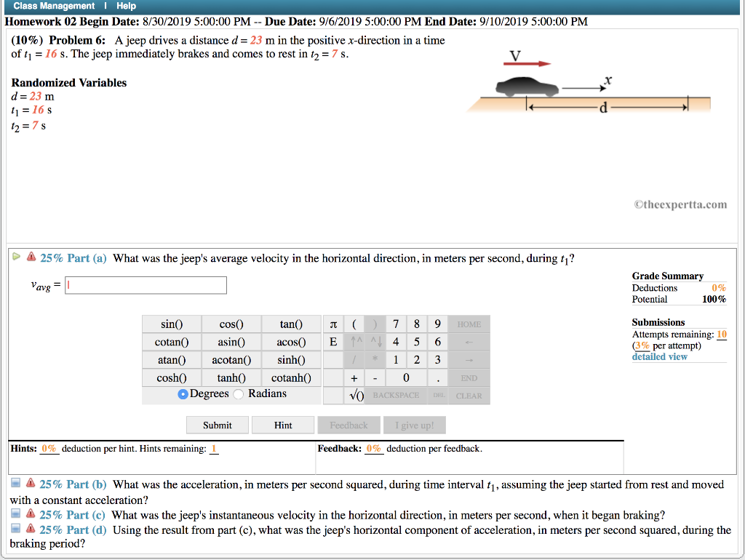This screenshot has height=560, width=745.
Task: Click the Submit button
Action: coord(216,425)
